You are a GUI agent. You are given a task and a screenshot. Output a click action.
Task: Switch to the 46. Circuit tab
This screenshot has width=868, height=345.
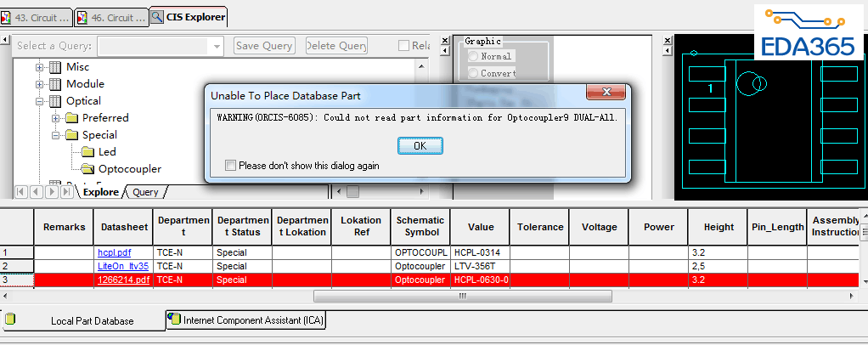[x=111, y=17]
